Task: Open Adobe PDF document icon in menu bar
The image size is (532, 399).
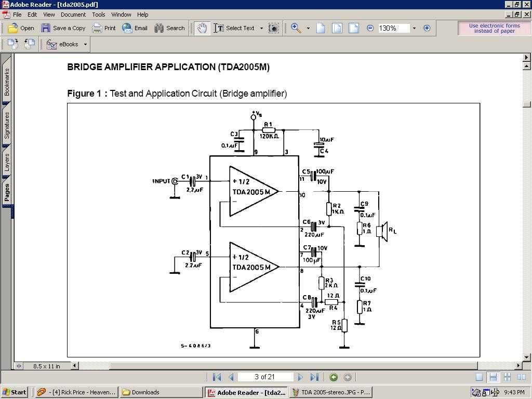Action: pyautogui.click(x=6, y=15)
